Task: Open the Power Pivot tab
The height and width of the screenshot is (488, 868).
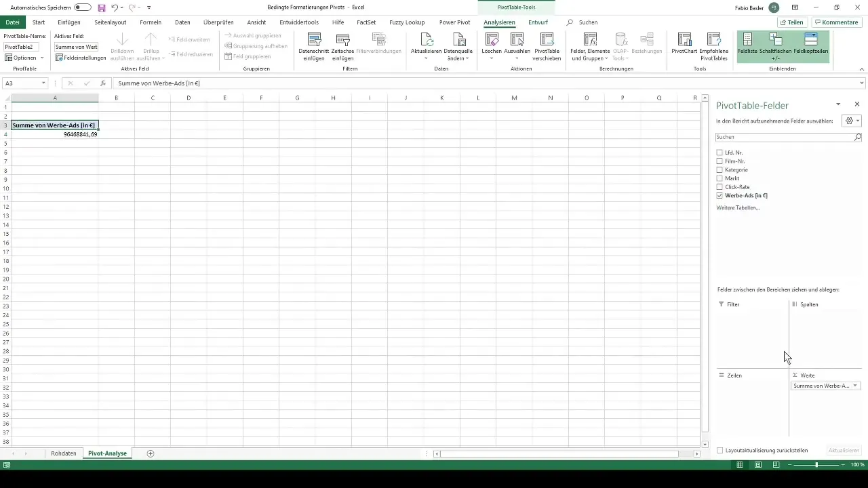Action: (x=454, y=22)
